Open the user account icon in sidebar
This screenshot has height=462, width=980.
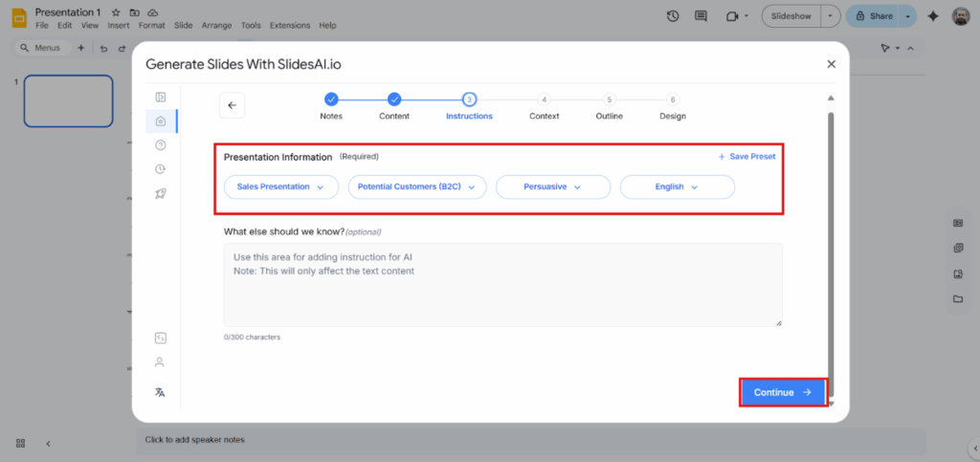point(160,363)
